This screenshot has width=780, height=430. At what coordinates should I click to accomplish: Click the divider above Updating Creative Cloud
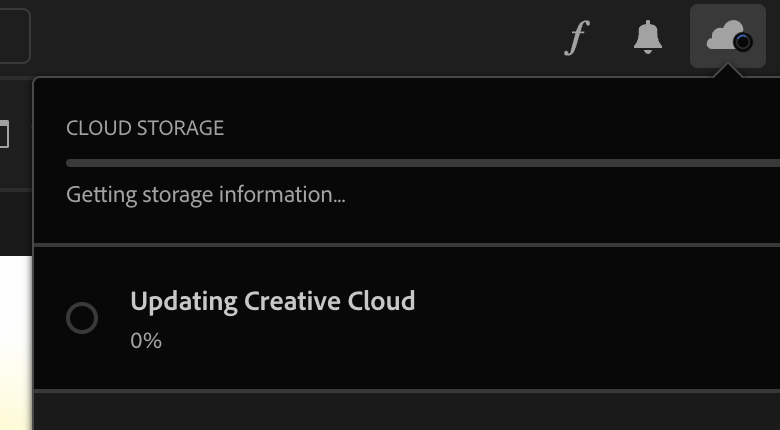coord(400,244)
